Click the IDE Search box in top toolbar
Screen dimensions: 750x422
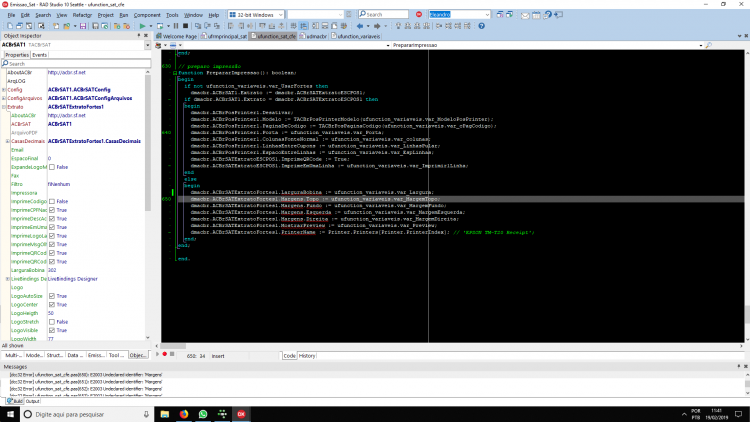383,15
